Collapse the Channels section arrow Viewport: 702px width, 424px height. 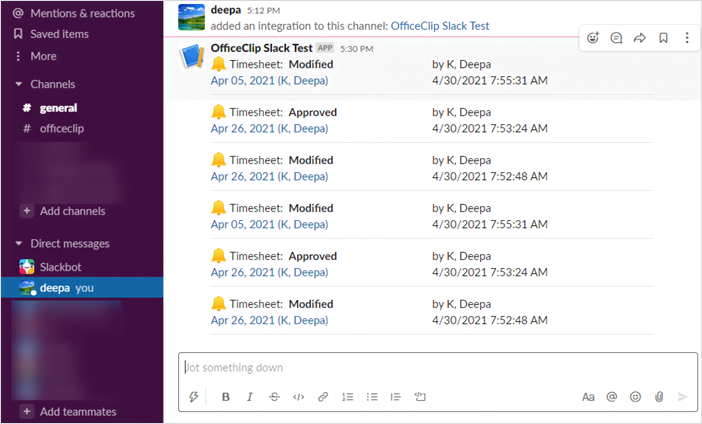pyautogui.click(x=18, y=84)
